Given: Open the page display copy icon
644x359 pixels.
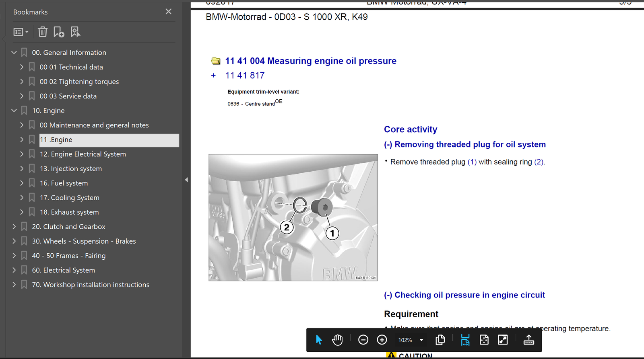Looking at the screenshot, I should pos(440,340).
